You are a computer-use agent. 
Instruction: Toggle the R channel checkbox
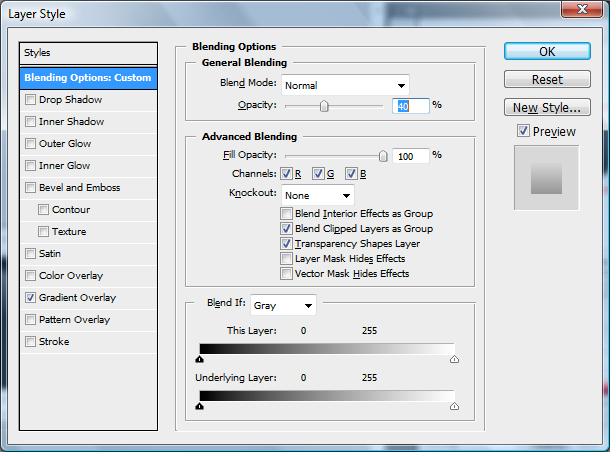tap(286, 174)
